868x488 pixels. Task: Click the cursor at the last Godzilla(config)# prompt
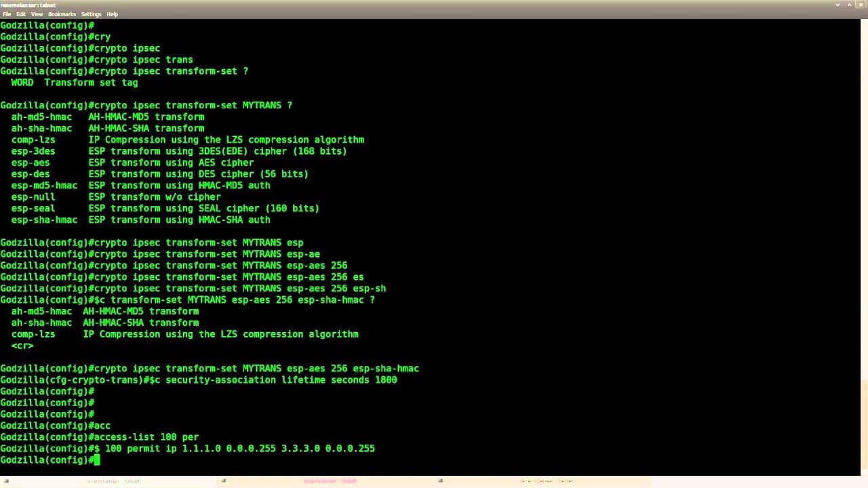pos(97,460)
